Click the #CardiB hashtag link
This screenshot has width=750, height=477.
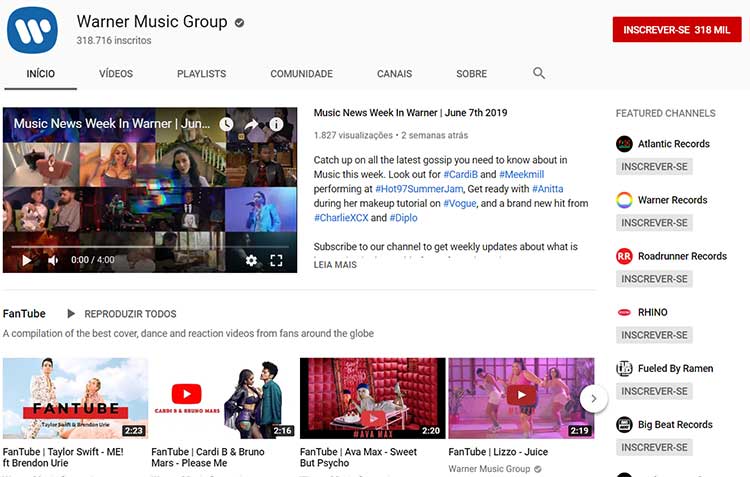pyautogui.click(x=460, y=174)
